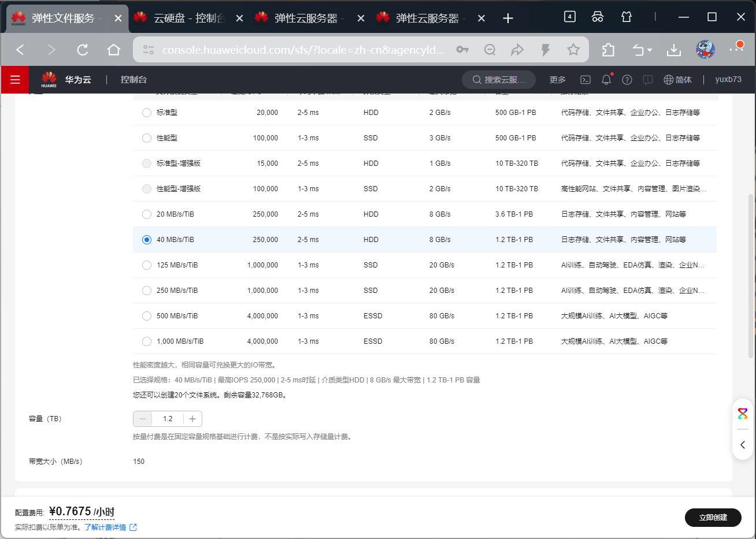Open the saved password key icon

462,50
